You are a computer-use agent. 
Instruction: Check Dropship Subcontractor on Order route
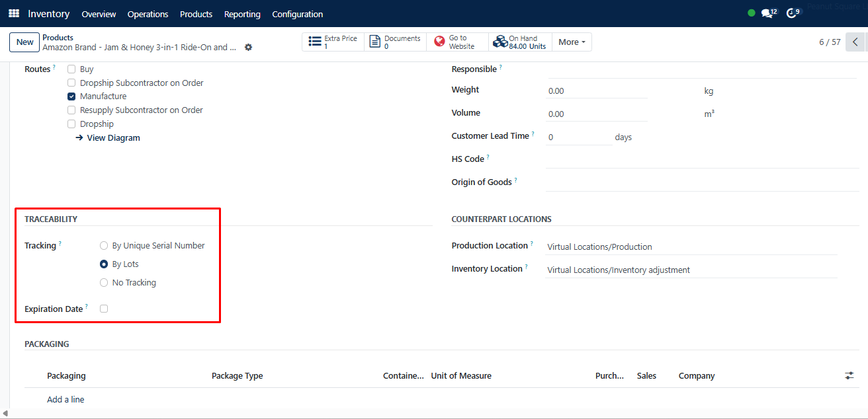[x=71, y=83]
